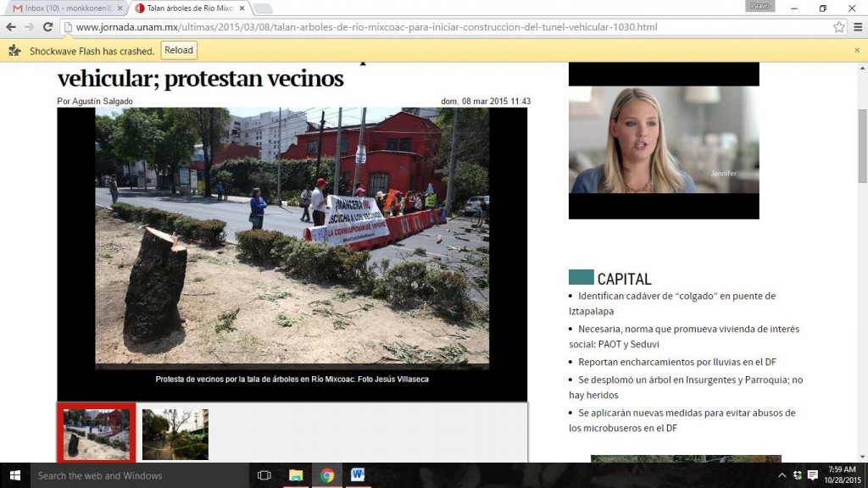
Task: Select the second photo thumbnail in gallery
Action: pos(175,435)
